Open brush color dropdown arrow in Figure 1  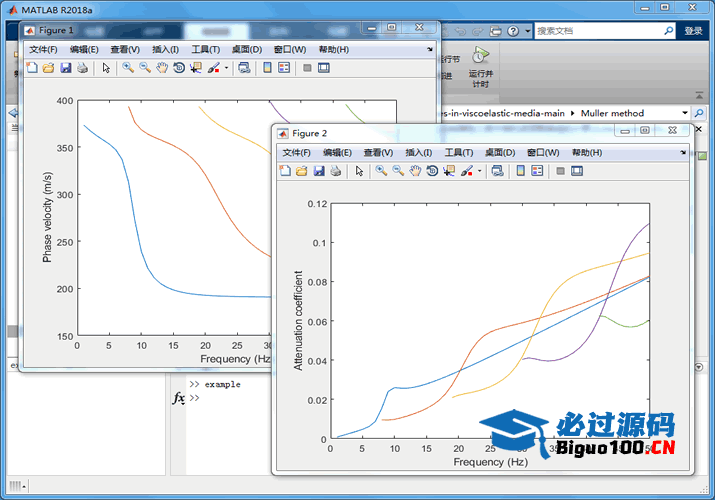coord(226,68)
